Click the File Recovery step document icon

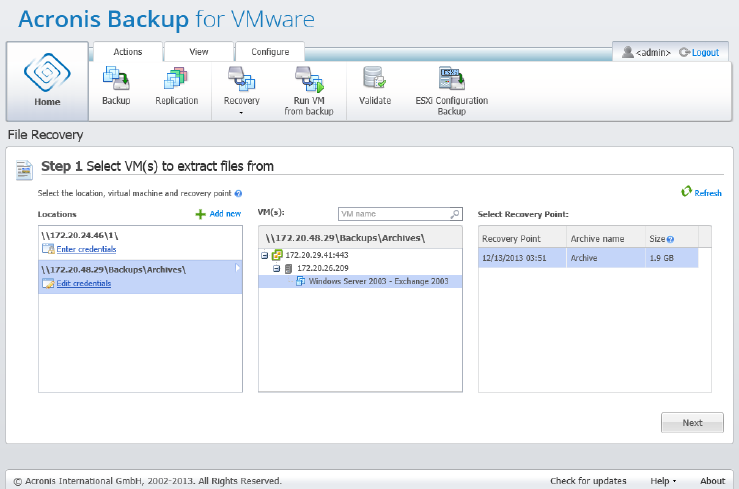[24, 170]
